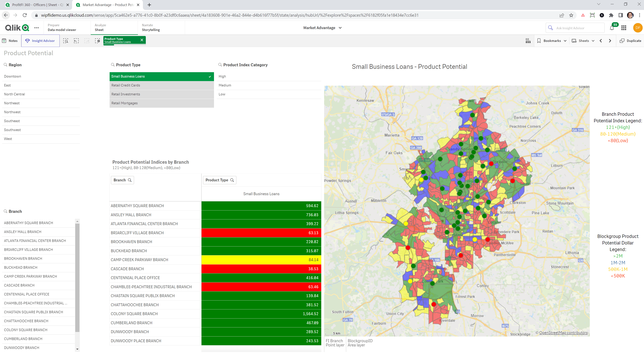Open selections search tool in the toolbar
Screen dimensions: 644x354
65,41
